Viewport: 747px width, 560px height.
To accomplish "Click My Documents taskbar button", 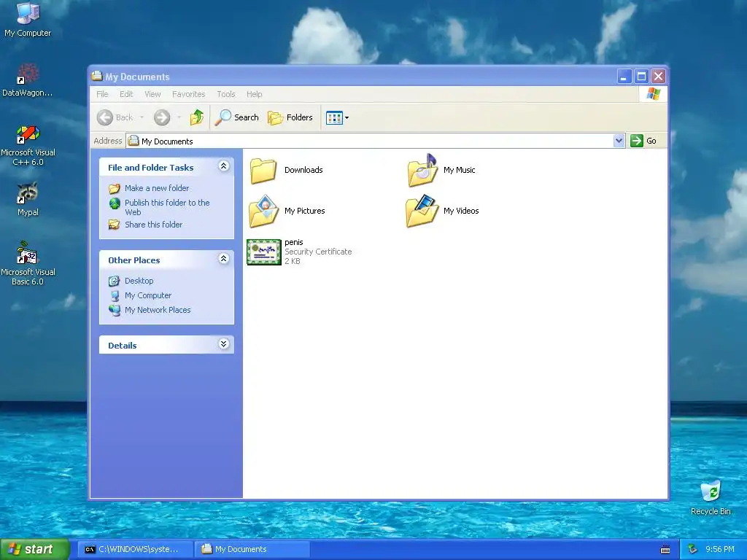I will 252,549.
